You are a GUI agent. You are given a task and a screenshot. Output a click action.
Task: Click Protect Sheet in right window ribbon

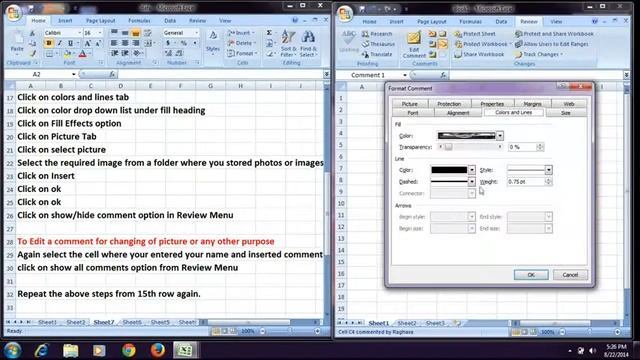[x=475, y=34]
